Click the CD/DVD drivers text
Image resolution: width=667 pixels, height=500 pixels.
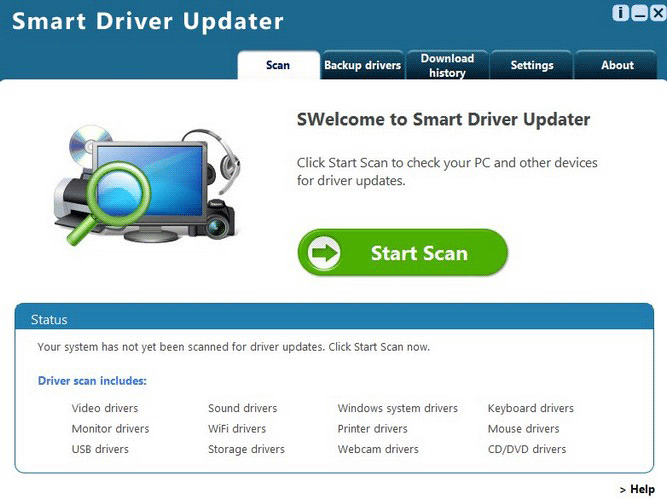[527, 449]
